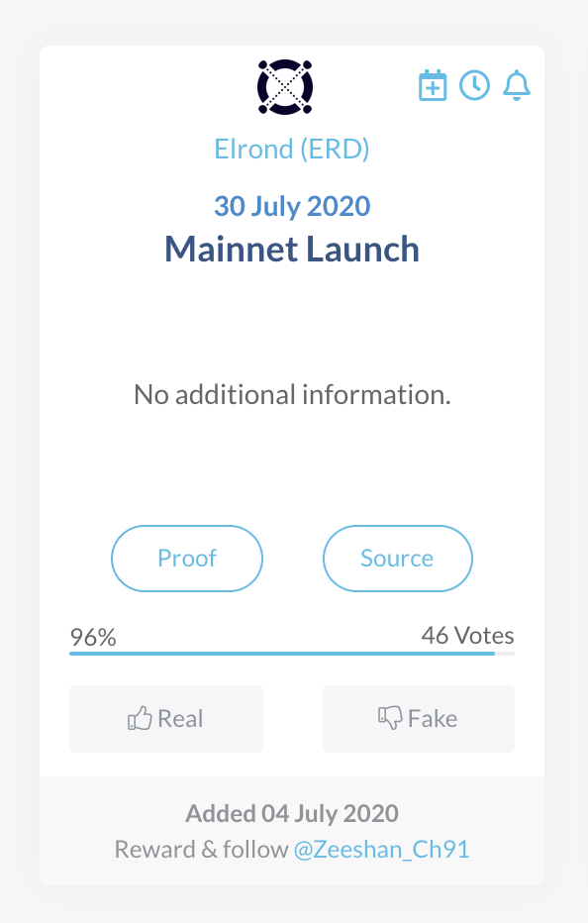The width and height of the screenshot is (588, 923).
Task: Click thumbs up icon on Real
Action: point(140,719)
